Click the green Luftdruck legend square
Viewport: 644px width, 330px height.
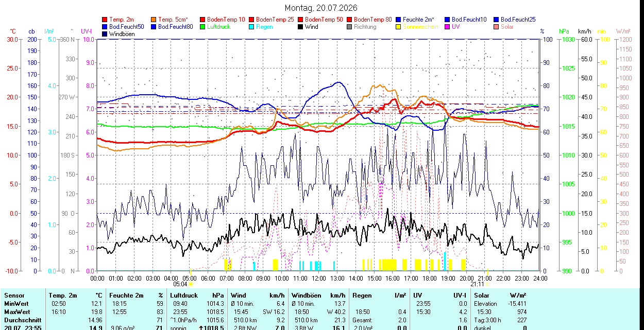202,27
